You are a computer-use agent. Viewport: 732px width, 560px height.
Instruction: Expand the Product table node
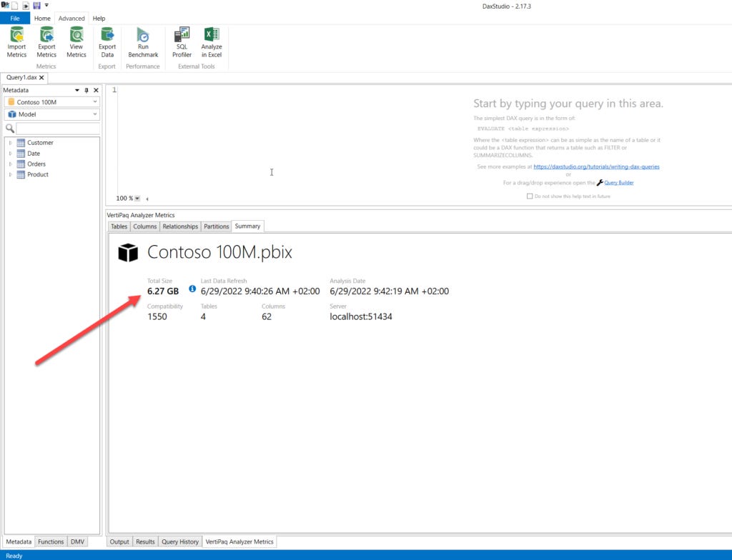click(11, 174)
